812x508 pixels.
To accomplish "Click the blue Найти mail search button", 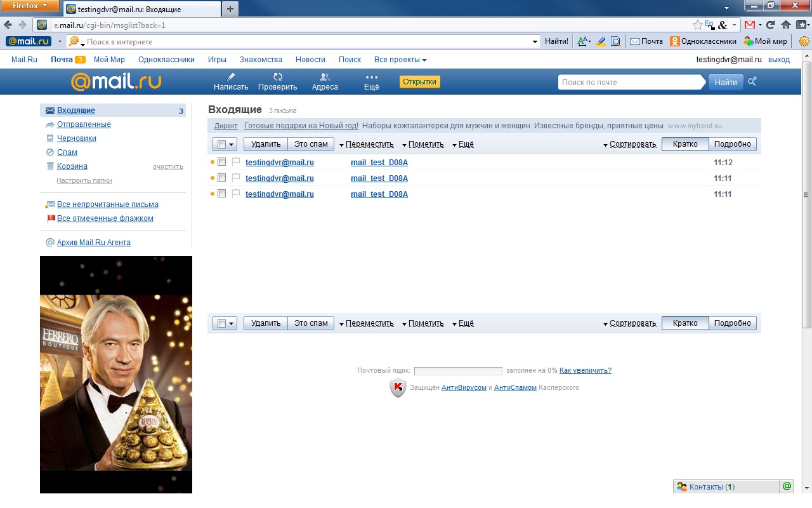I will point(726,82).
